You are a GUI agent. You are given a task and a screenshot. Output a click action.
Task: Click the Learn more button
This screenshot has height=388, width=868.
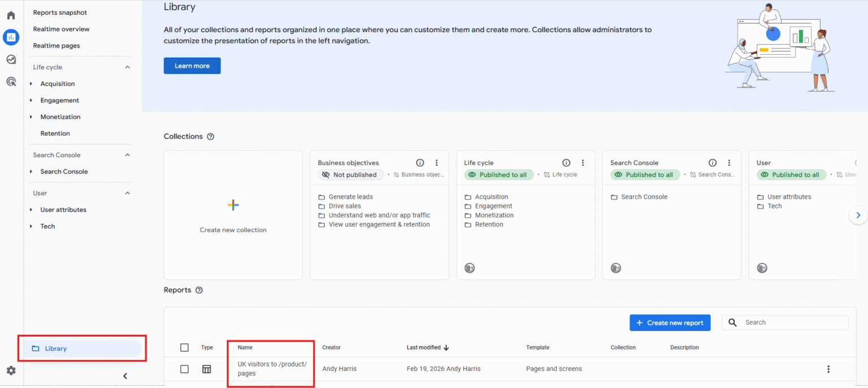tap(192, 66)
